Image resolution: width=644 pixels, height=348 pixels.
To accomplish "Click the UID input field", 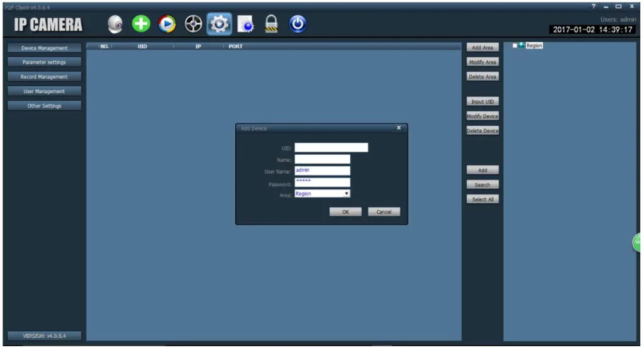I will (331, 147).
